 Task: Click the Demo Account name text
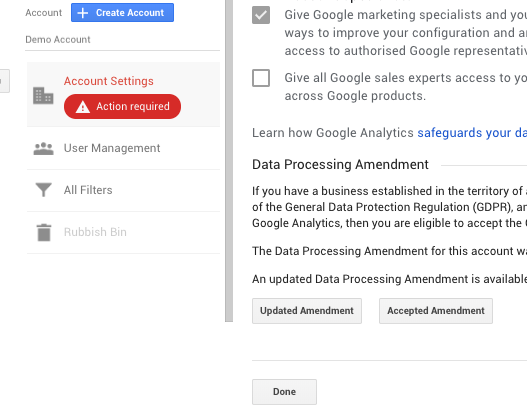pyautogui.click(x=58, y=40)
